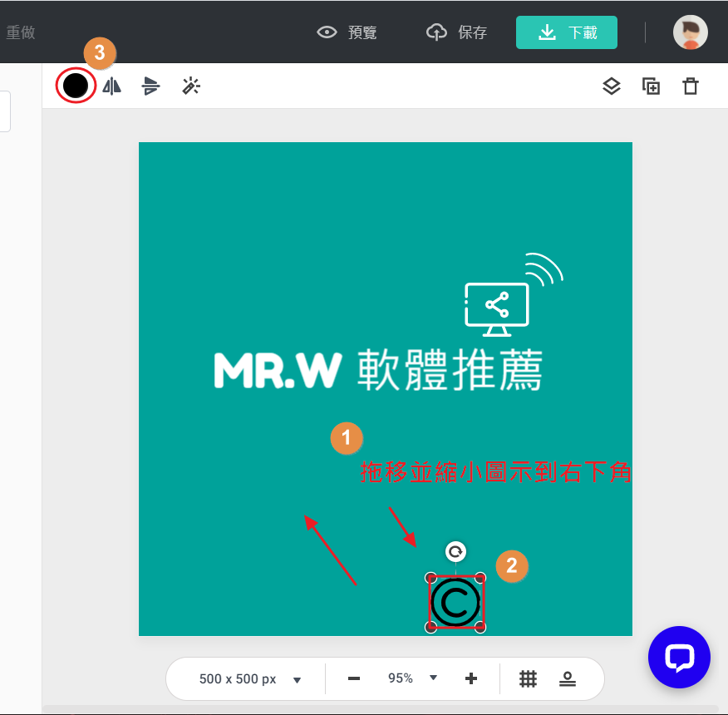Open the user avatar menu
728x715 pixels.
pos(691,32)
